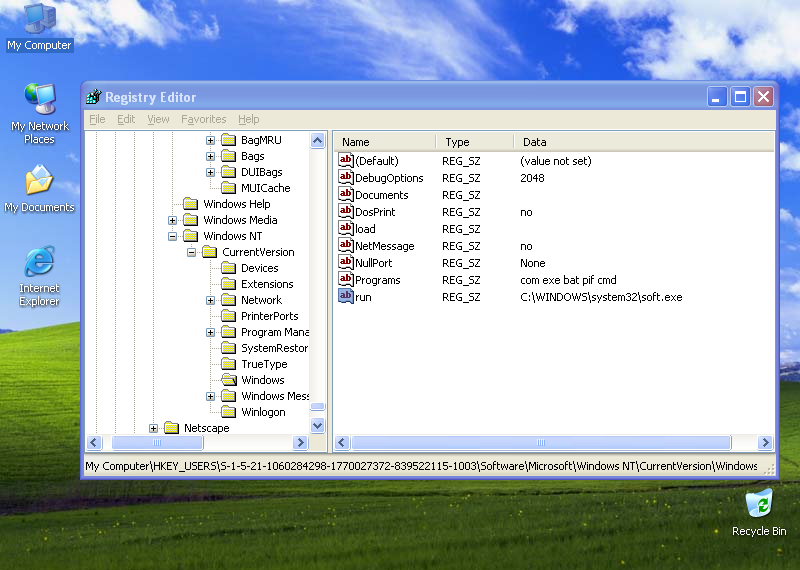Click the Windows Help folder icon

click(x=190, y=204)
